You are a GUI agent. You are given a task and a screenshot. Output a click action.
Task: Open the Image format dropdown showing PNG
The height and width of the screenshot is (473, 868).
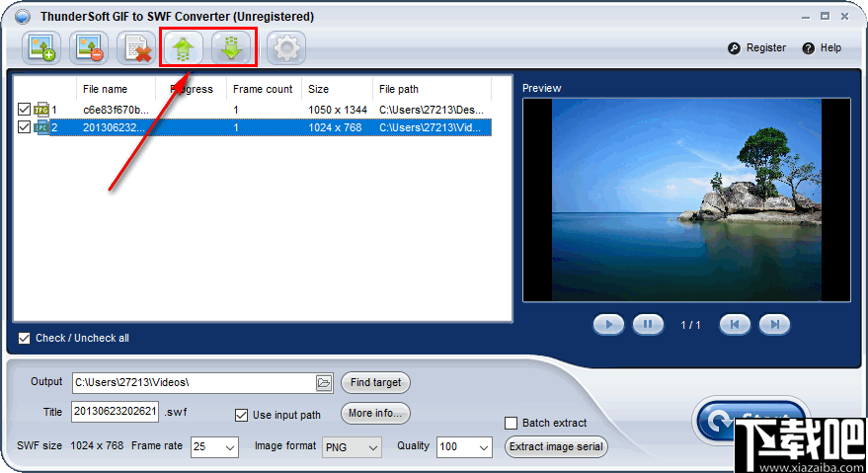pos(352,447)
